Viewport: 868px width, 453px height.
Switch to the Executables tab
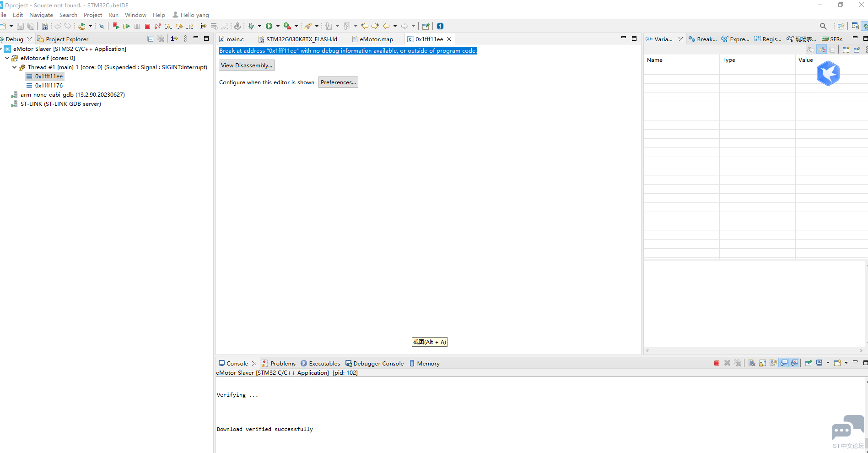[x=320, y=363]
